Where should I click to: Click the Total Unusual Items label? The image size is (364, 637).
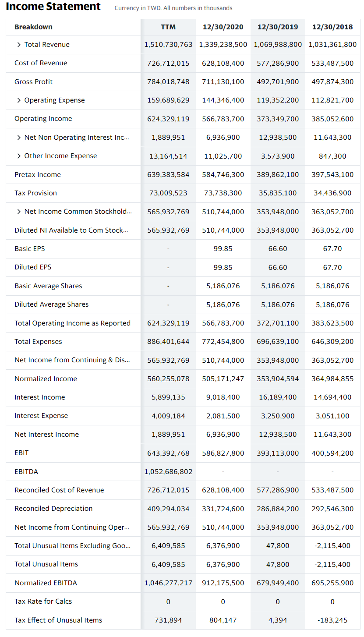click(46, 564)
